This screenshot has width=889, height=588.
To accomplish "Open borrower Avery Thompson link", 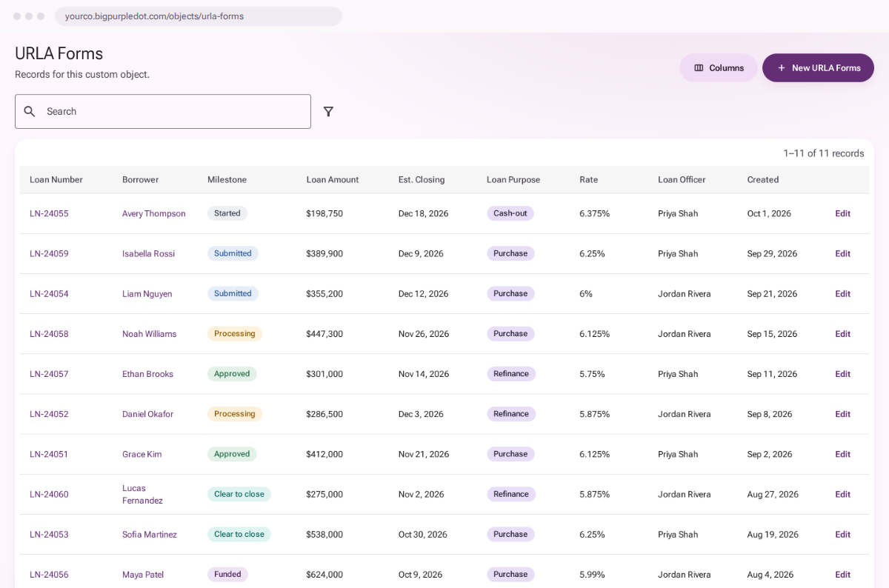I will tap(154, 213).
